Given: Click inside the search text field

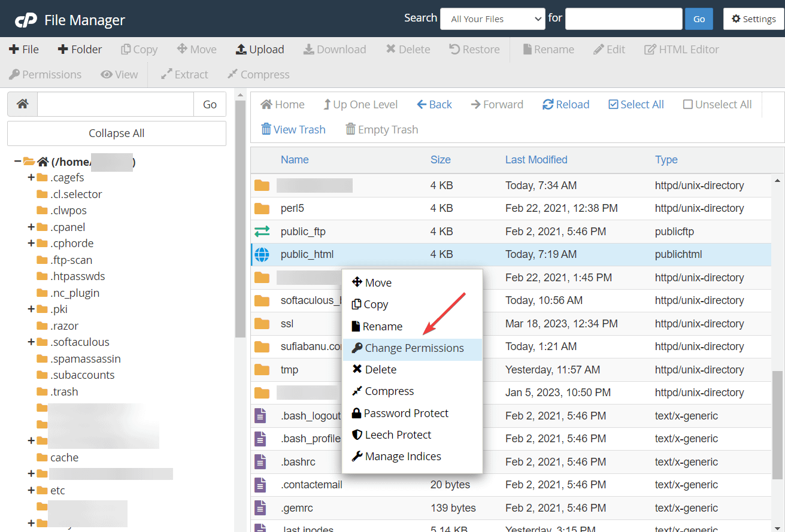Looking at the screenshot, I should pyautogui.click(x=623, y=19).
